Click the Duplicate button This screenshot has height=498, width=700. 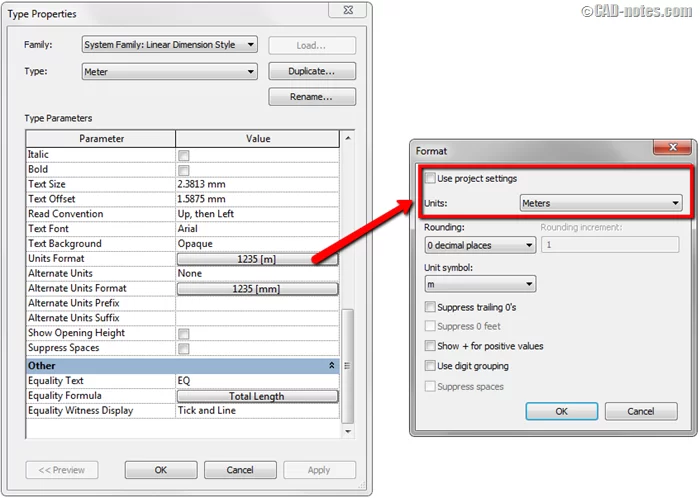coord(312,72)
